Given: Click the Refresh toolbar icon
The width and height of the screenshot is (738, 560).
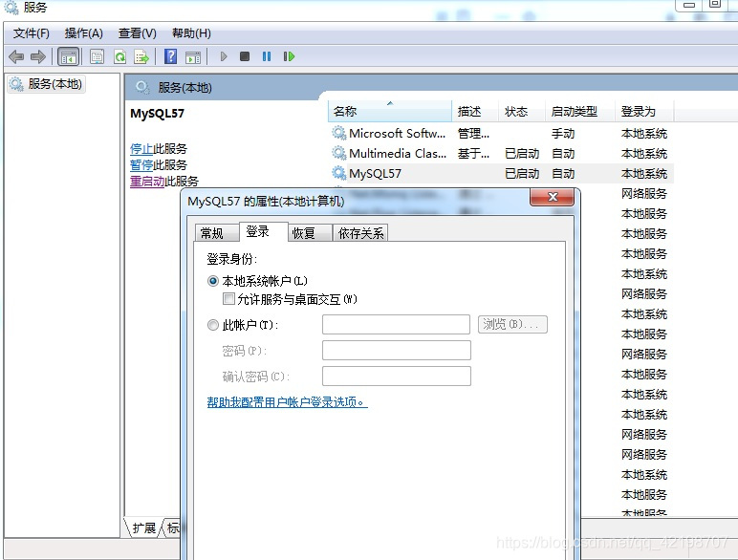Looking at the screenshot, I should [x=120, y=57].
